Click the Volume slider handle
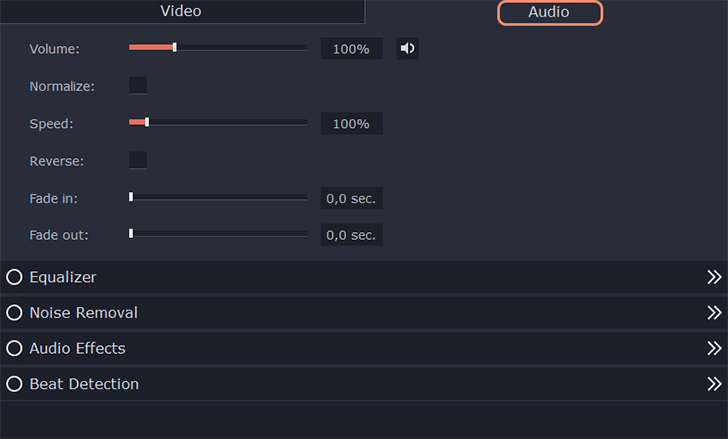The width and height of the screenshot is (728, 439). (174, 47)
